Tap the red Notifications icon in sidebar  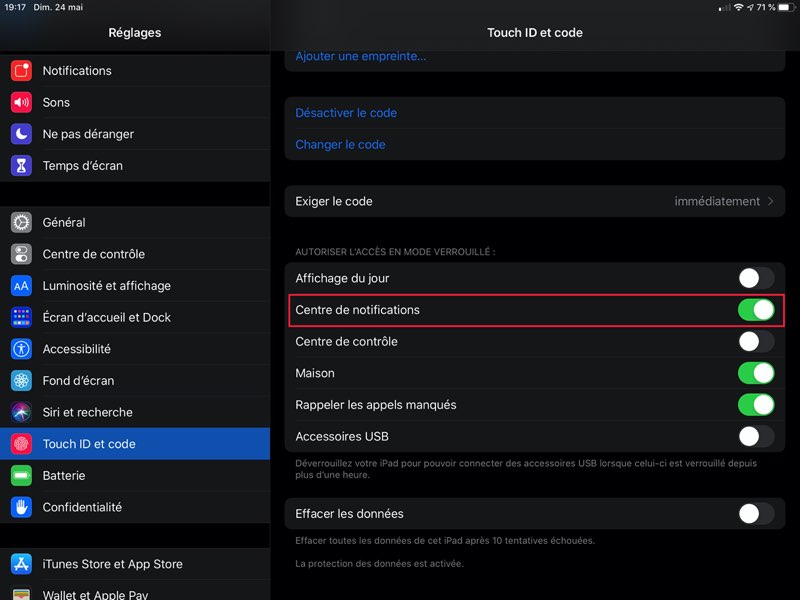click(21, 71)
